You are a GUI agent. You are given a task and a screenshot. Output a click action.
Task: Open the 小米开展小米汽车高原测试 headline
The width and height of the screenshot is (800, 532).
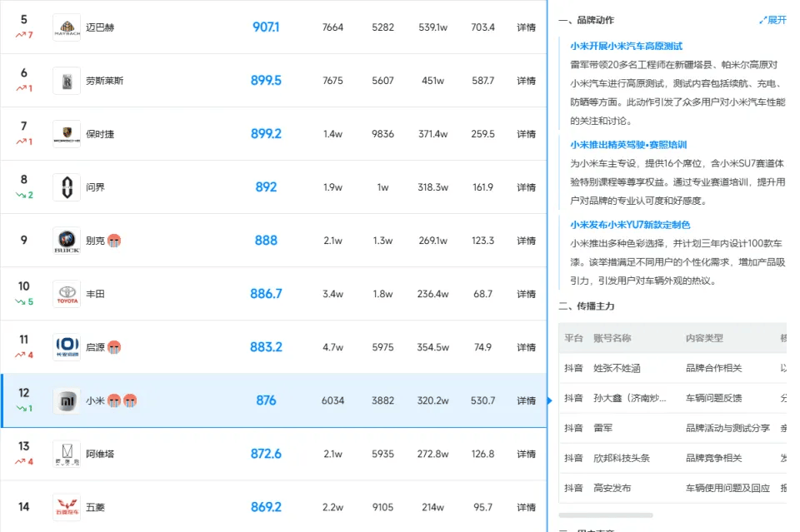click(x=626, y=46)
